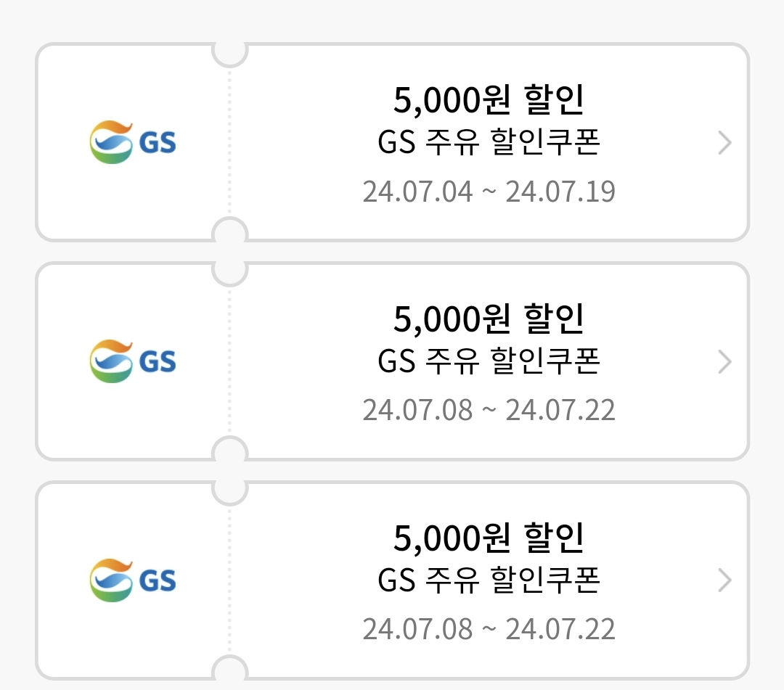This screenshot has width=784, height=690.
Task: Tap top notch cutout of first coupon
Action: click(230, 54)
